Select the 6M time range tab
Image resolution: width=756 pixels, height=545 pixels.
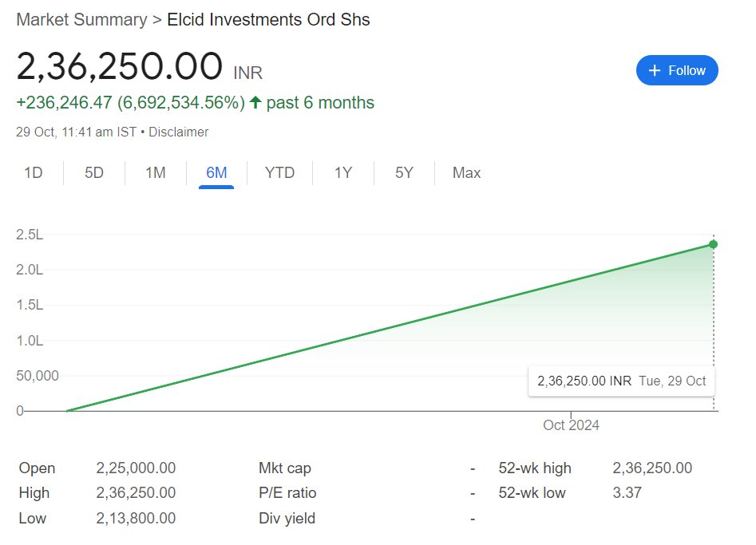(x=216, y=172)
